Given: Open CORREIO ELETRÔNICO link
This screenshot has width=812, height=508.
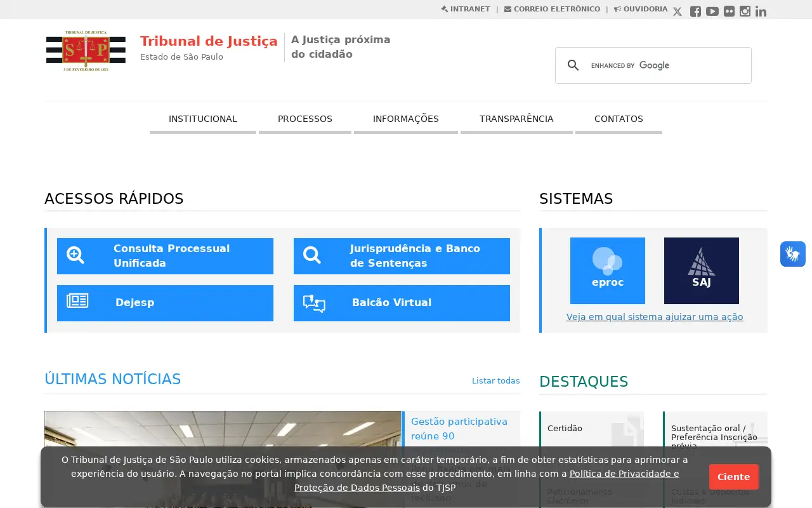Looking at the screenshot, I should click(x=552, y=9).
